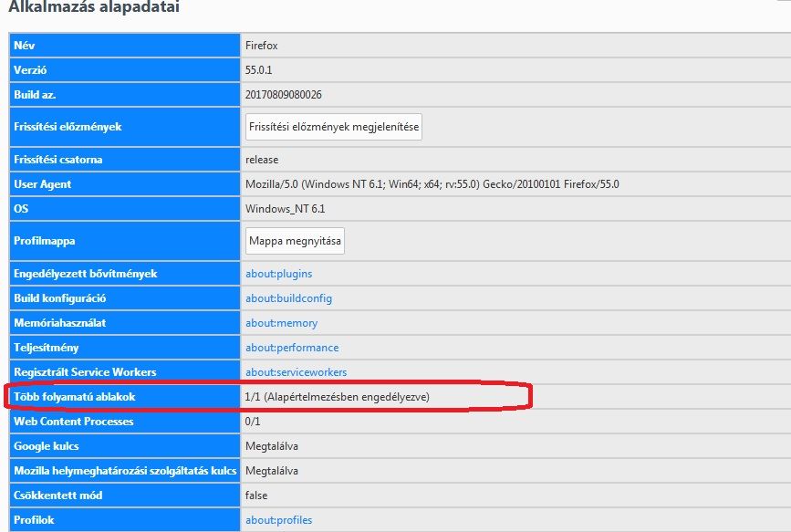Click the OS row label

21,209
